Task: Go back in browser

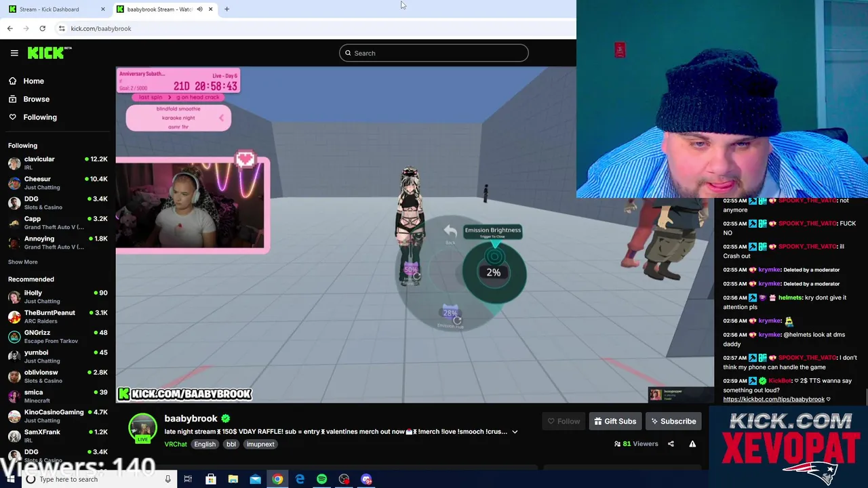Action: click(9, 28)
